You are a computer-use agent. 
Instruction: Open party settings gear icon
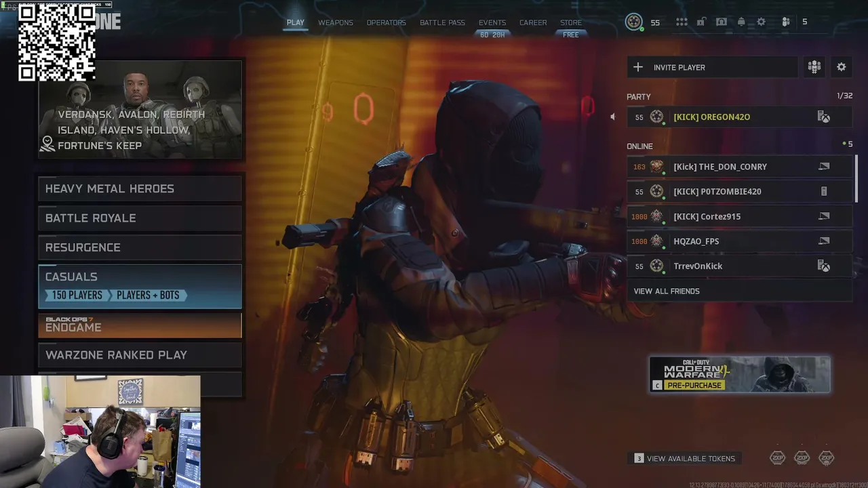point(842,66)
